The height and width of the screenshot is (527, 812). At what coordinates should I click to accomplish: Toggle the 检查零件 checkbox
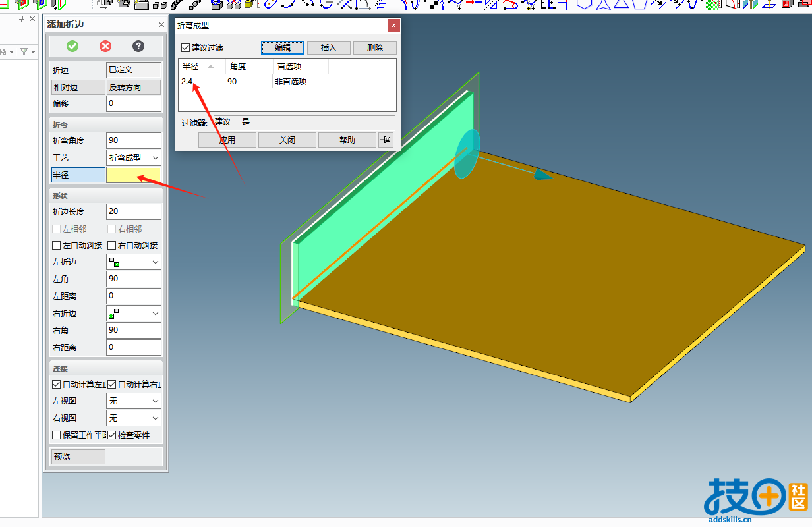pos(112,435)
